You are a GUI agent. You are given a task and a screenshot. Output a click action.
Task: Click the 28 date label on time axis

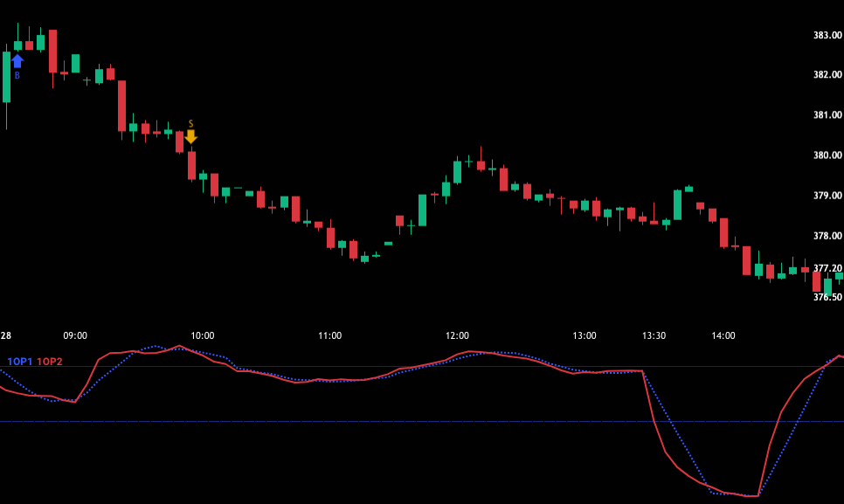[6, 335]
